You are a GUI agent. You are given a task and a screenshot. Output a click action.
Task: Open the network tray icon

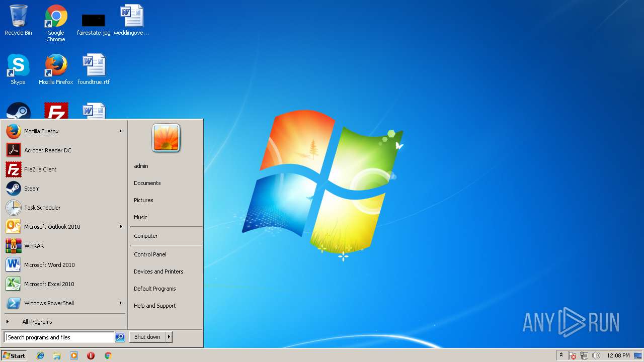pos(584,355)
